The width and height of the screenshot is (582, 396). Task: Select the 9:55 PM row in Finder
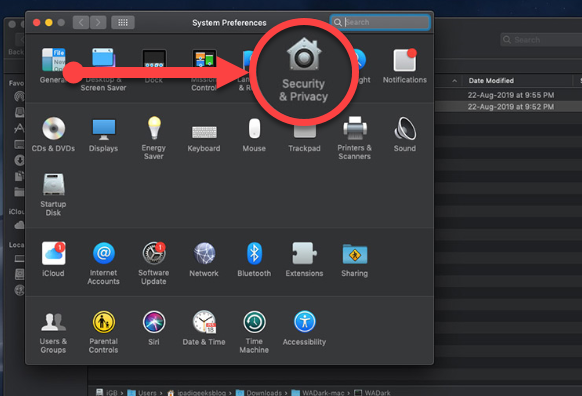click(x=508, y=95)
